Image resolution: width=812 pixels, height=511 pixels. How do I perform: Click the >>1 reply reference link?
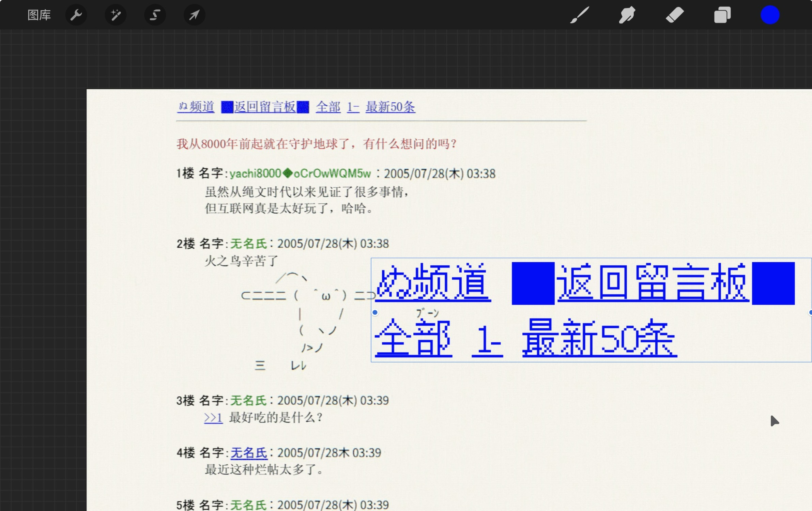[x=213, y=417]
